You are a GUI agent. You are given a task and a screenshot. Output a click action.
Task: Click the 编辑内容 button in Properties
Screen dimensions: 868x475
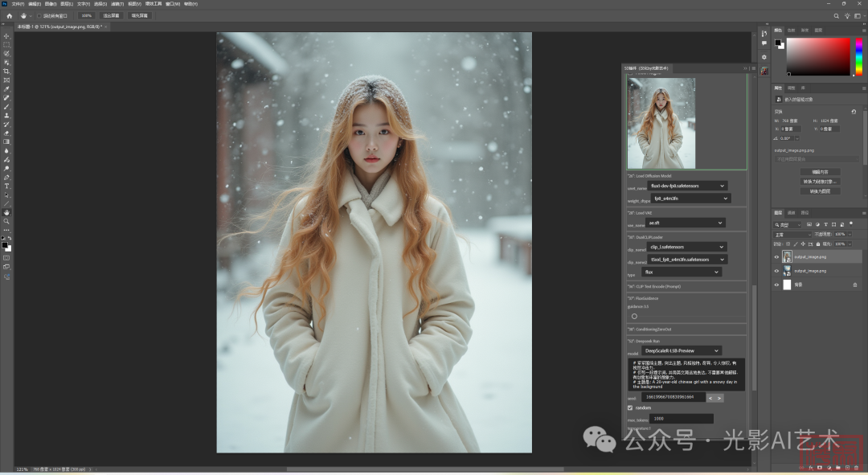coord(820,172)
